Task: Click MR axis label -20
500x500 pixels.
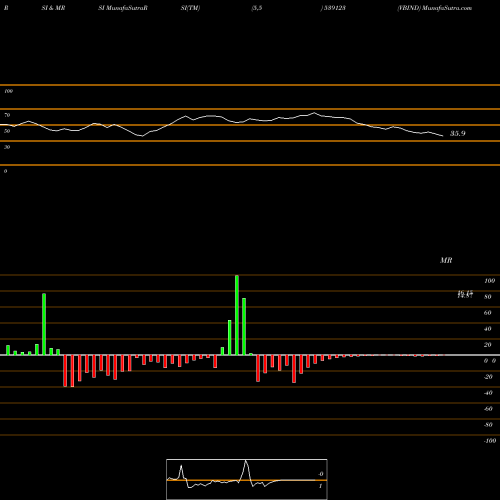Action: click(488, 377)
